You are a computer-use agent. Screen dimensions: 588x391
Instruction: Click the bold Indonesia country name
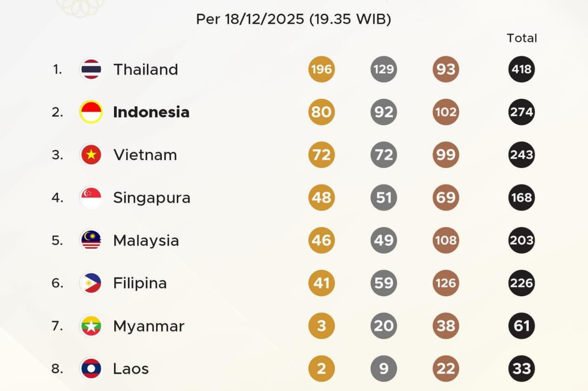151,112
